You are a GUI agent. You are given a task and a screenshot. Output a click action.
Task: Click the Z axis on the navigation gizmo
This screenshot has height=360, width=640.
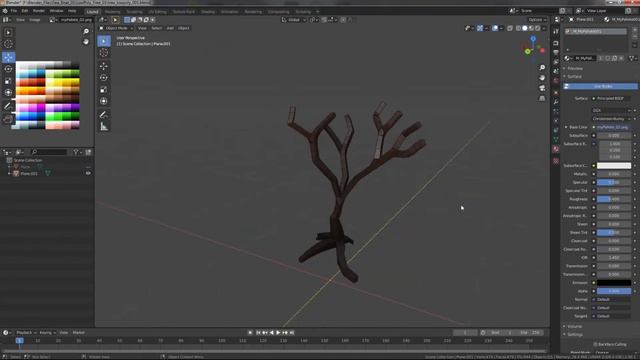[x=533, y=39]
